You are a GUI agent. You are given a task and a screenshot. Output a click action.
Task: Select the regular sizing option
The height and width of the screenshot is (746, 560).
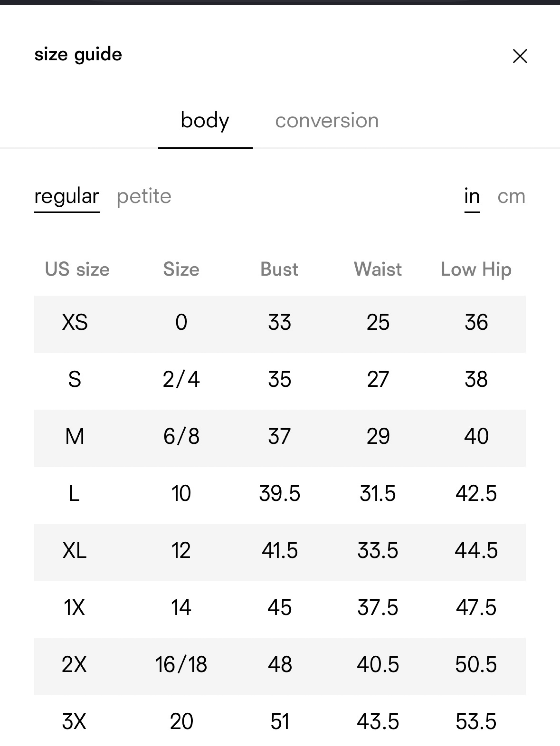(x=67, y=196)
